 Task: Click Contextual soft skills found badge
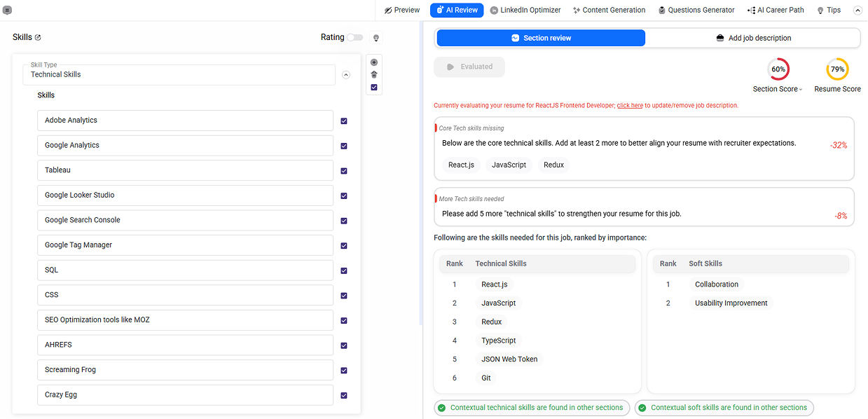click(x=724, y=408)
